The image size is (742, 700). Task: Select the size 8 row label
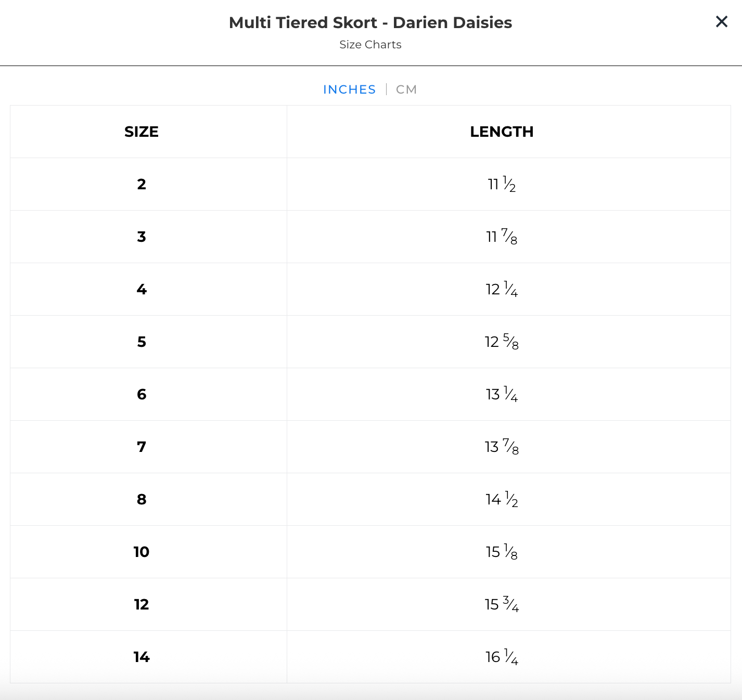[142, 499]
